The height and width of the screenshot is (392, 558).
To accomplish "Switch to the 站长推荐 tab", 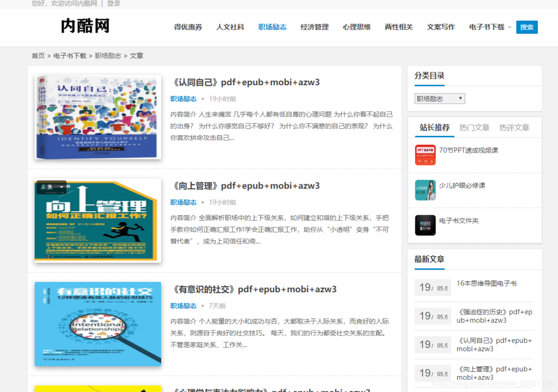I will coord(435,128).
